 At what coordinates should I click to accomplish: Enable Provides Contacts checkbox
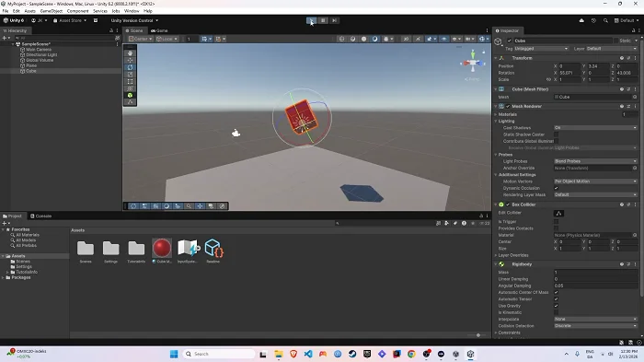556,228
